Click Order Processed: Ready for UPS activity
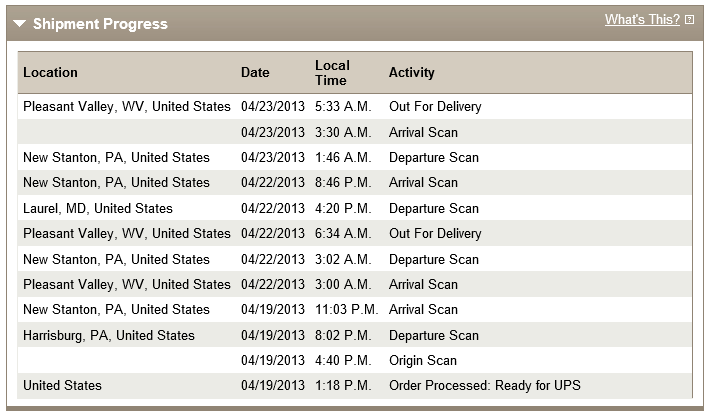The width and height of the screenshot is (709, 416). coord(485,386)
